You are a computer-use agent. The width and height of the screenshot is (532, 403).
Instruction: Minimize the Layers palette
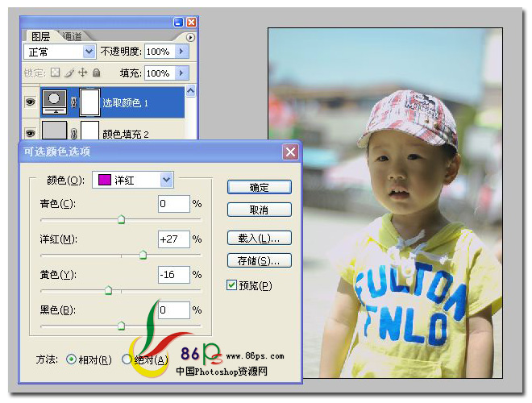click(x=178, y=23)
